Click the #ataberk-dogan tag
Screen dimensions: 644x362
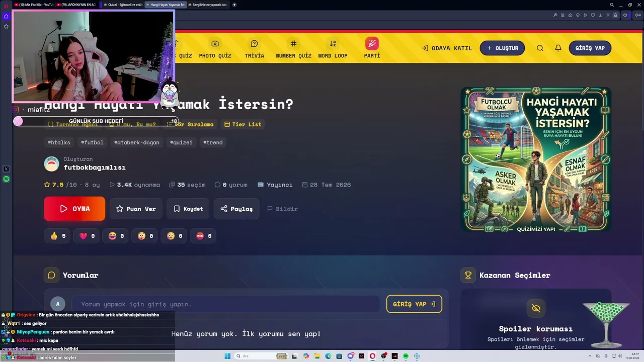click(136, 142)
